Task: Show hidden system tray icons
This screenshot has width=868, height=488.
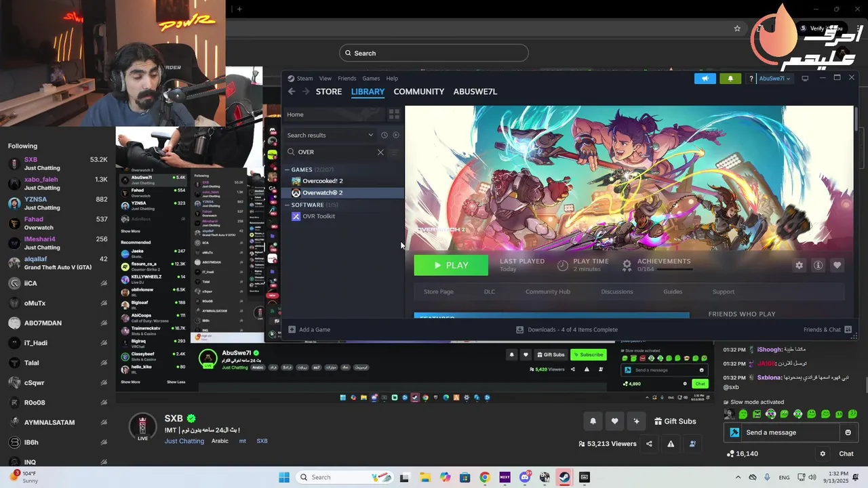Action: [x=738, y=477]
